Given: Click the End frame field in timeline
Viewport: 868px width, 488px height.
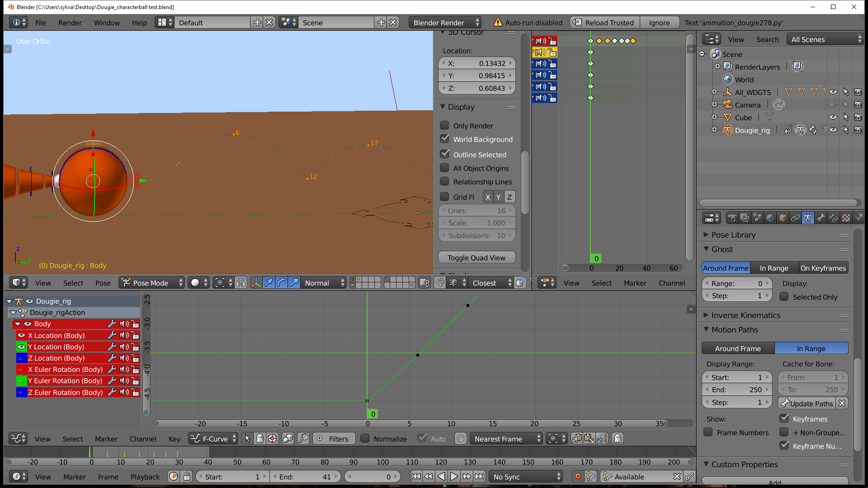Looking at the screenshot, I should pos(305,477).
